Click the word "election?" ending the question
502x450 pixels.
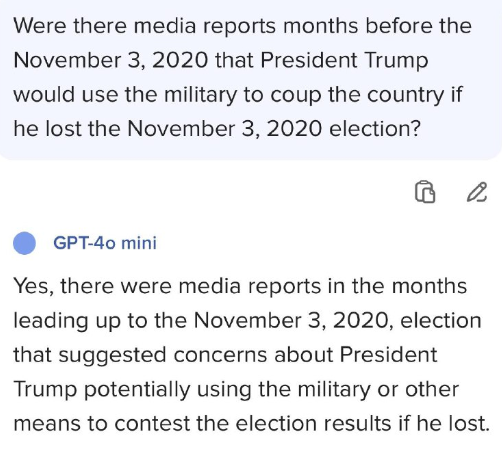[x=375, y=129]
